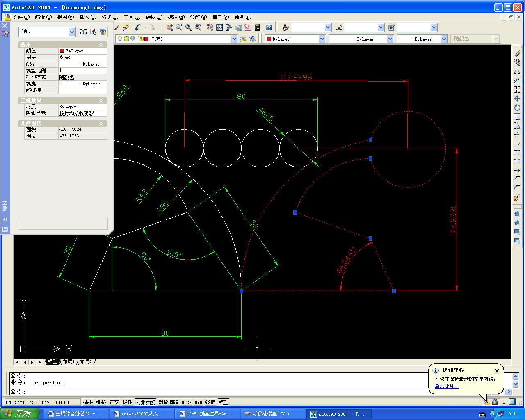Open the QuickCalc calculator icon
The height and width of the screenshot is (420, 525).
[x=257, y=27]
